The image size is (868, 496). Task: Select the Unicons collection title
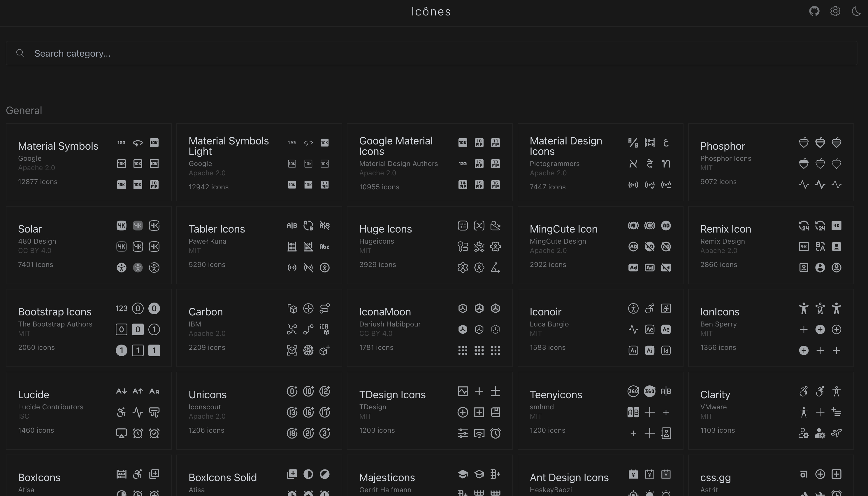pos(207,394)
